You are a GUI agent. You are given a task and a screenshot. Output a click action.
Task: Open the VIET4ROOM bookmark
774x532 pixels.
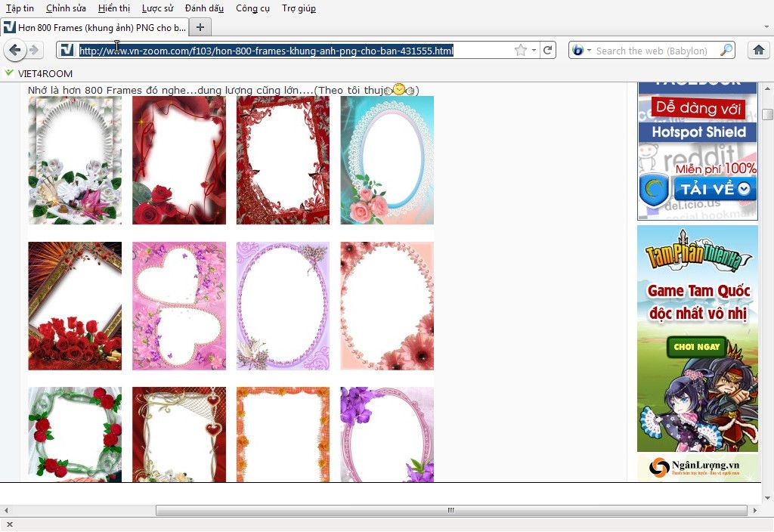click(39, 73)
